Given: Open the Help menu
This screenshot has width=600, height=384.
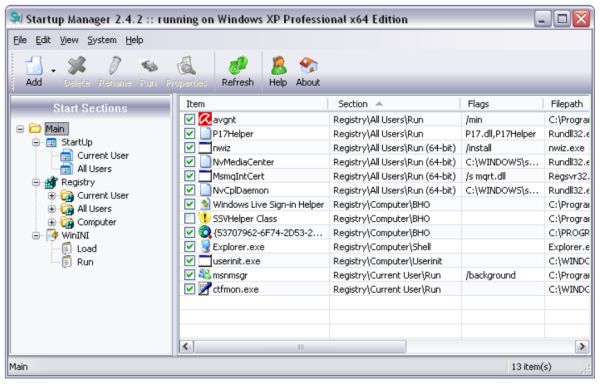Looking at the screenshot, I should point(134,40).
